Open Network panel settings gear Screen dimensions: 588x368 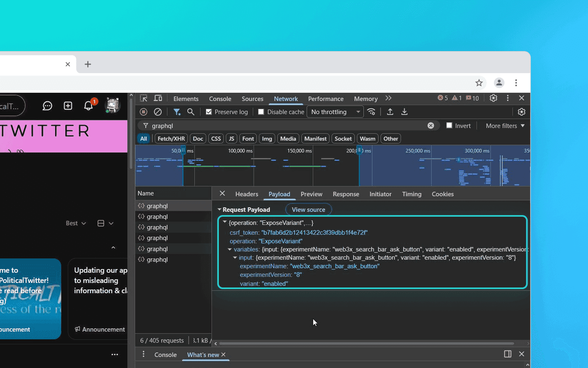pos(521,112)
